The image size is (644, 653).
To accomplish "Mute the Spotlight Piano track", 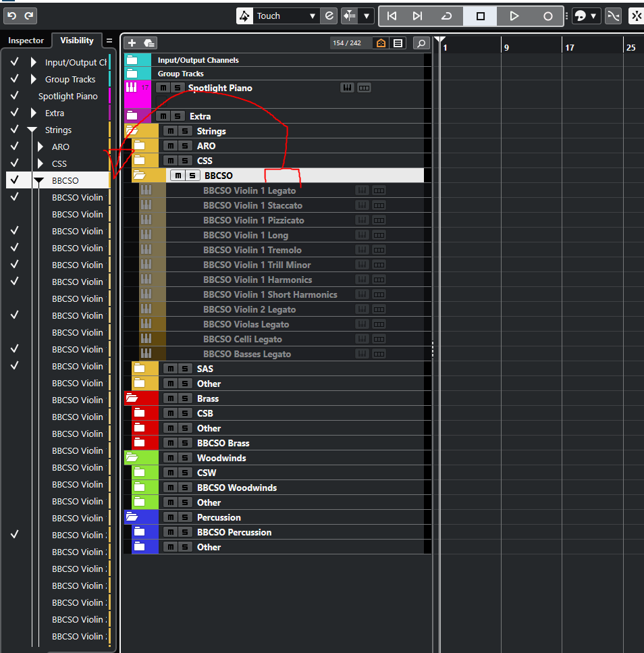I will tap(163, 88).
